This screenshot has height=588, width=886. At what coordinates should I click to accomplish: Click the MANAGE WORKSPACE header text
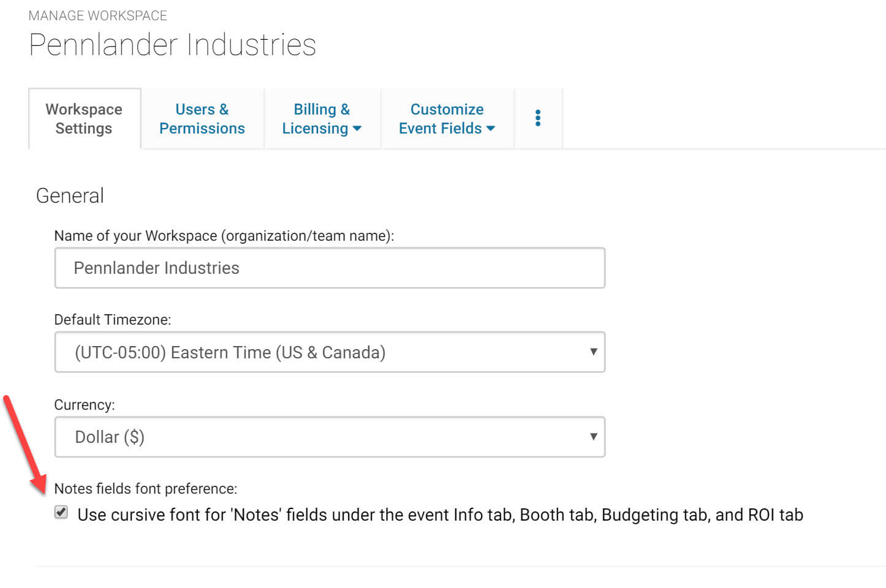tap(97, 16)
